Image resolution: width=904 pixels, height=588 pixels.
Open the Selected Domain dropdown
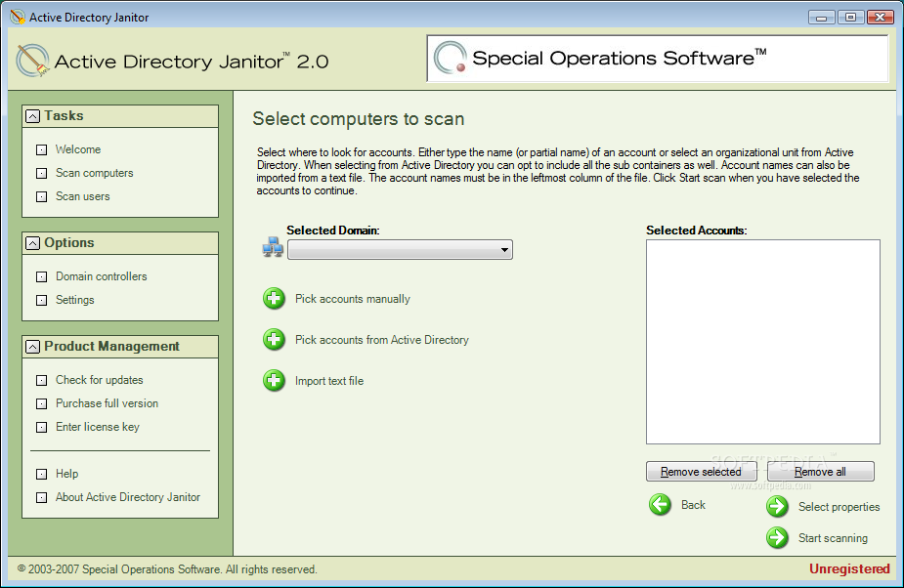400,250
